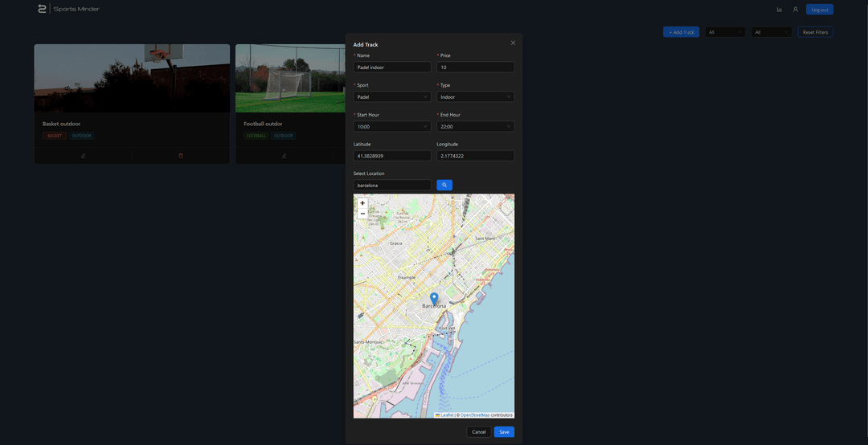Click the Add Track button
Viewport: 868px width, 445px height.
[681, 32]
